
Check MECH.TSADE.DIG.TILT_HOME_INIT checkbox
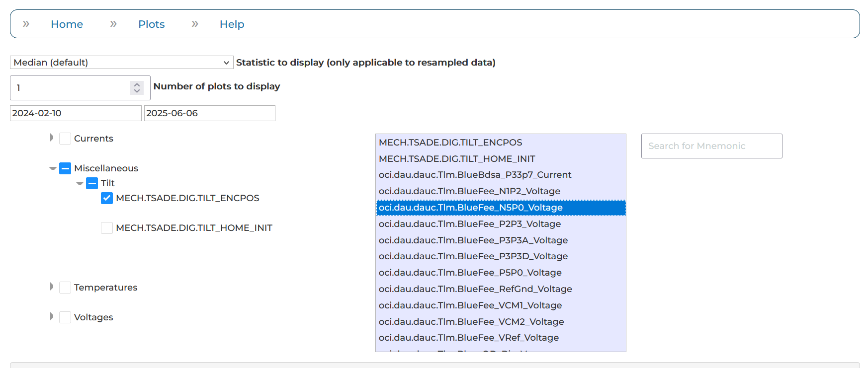[x=107, y=228]
